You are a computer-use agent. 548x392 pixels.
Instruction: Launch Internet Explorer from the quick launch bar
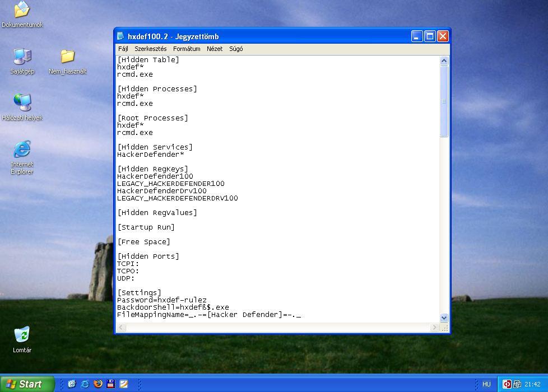click(85, 384)
